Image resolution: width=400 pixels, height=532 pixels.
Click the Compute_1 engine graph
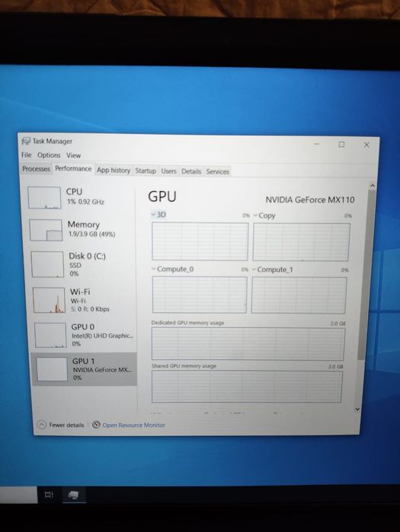click(x=299, y=295)
